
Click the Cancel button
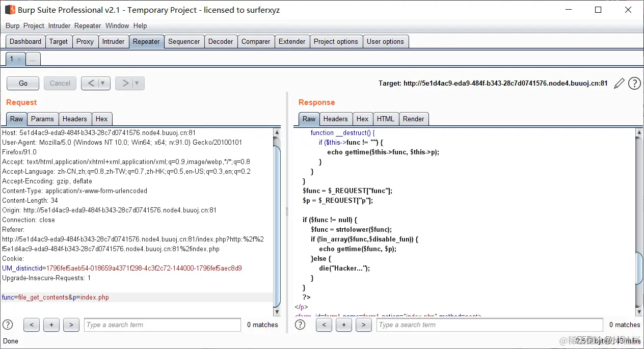(x=60, y=83)
